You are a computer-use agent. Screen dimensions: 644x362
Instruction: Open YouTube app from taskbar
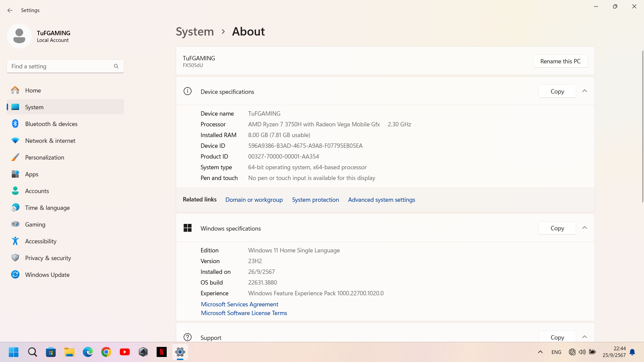click(125, 352)
